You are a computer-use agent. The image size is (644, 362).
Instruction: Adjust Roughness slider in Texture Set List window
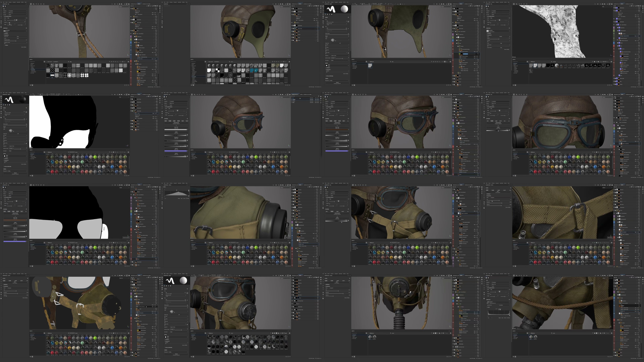click(x=175, y=141)
